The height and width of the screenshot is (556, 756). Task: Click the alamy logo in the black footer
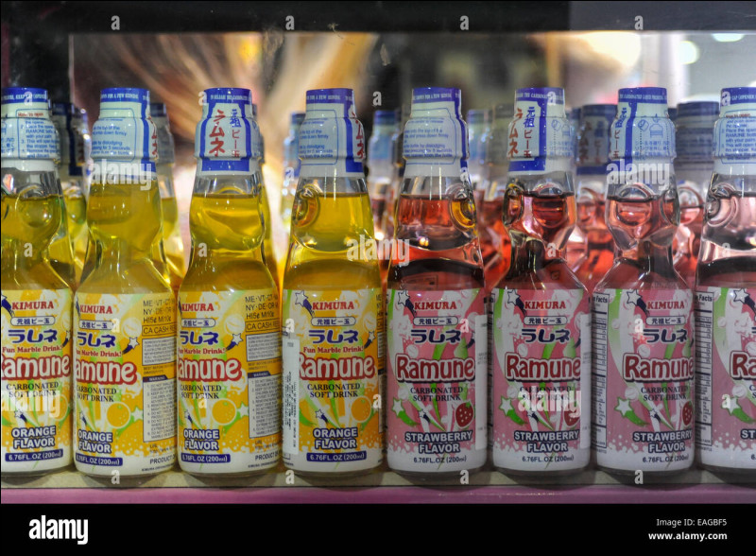coord(59,530)
